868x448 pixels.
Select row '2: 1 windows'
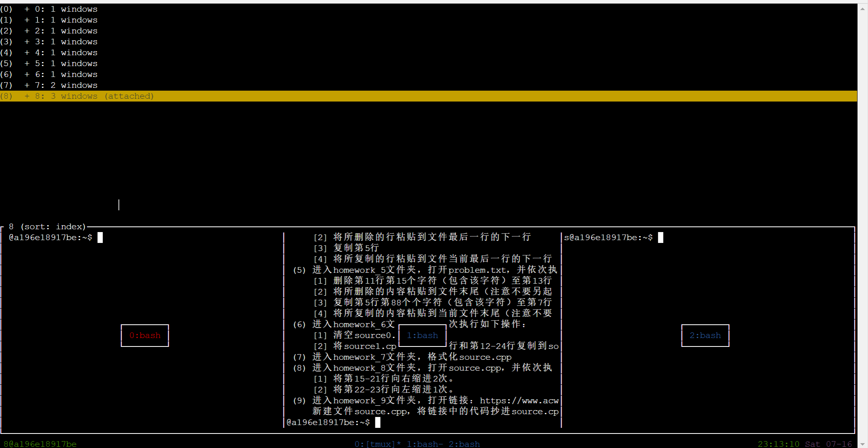tap(429, 31)
